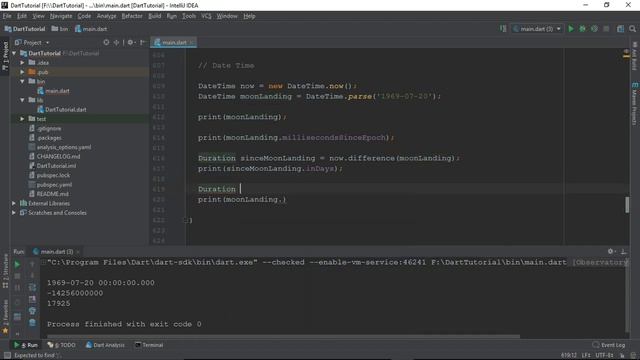Viewport: 640px width, 360px height.
Task: Toggle the Ant Build side tab
Action: click(x=635, y=56)
